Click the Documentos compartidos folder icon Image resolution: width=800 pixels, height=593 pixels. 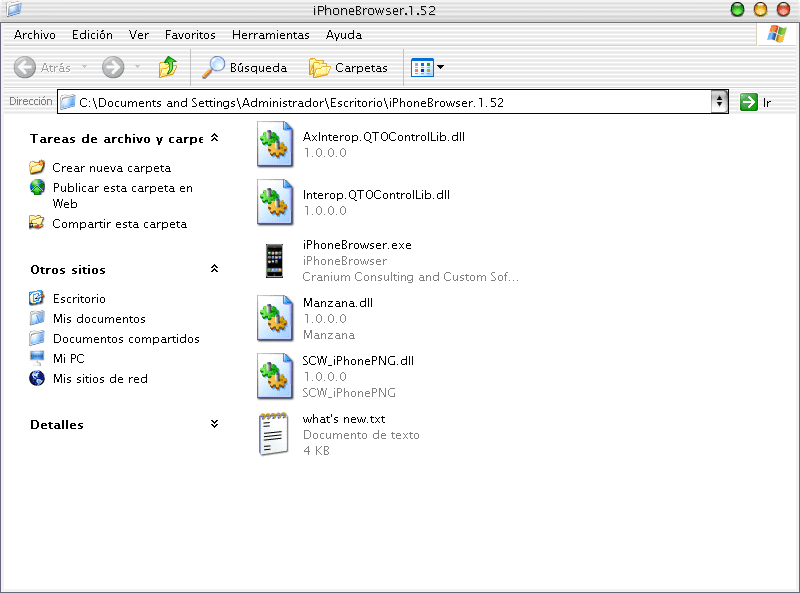pos(37,338)
